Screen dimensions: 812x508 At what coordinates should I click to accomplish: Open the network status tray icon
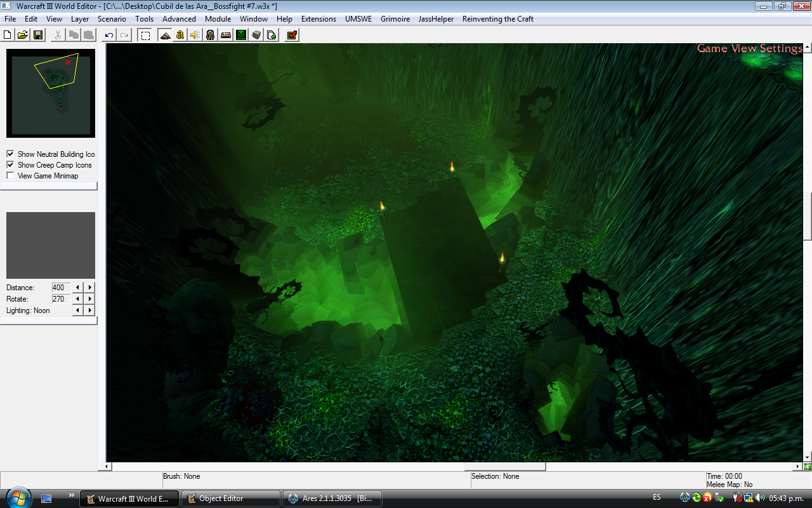coord(749,497)
